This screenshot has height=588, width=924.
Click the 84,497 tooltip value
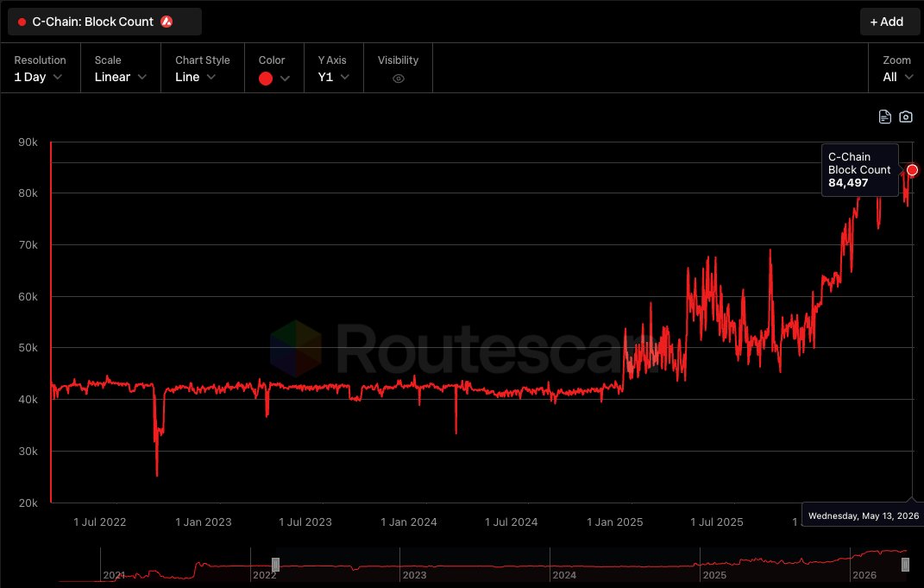[848, 183]
